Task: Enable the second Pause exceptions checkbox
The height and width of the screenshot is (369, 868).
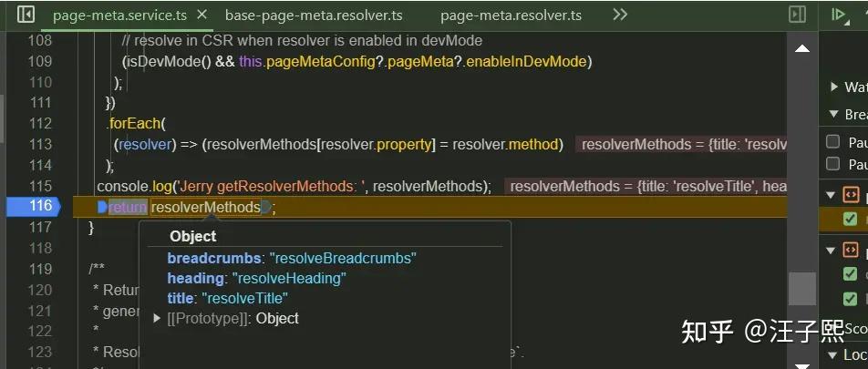Action: [x=832, y=163]
